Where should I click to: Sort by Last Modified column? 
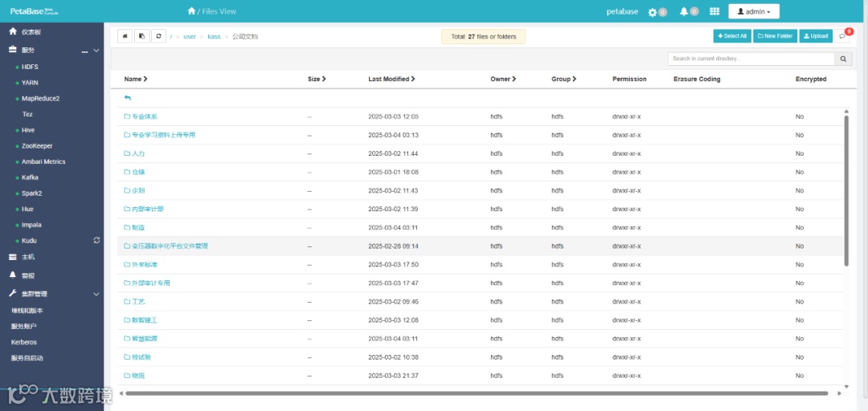[x=391, y=79]
